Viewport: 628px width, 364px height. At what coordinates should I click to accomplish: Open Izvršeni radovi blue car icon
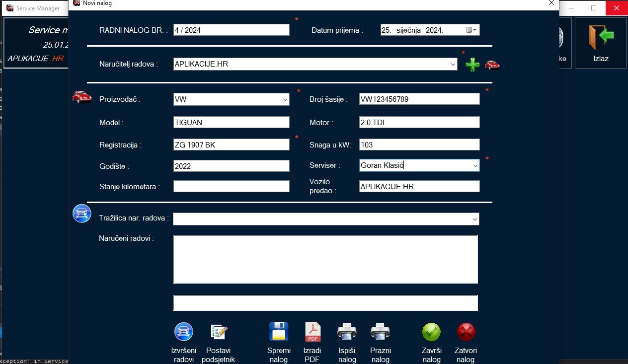[183, 332]
